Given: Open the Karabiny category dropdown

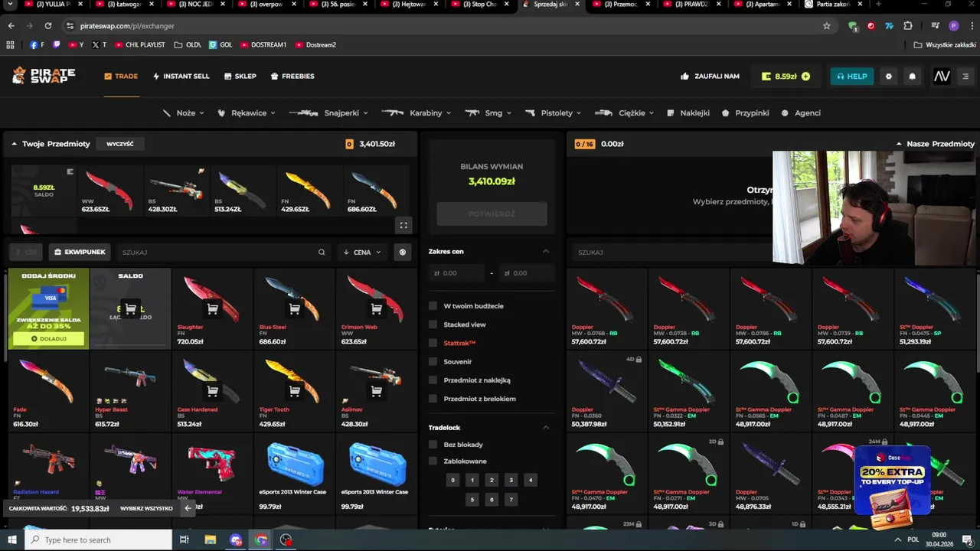Looking at the screenshot, I should pyautogui.click(x=416, y=112).
